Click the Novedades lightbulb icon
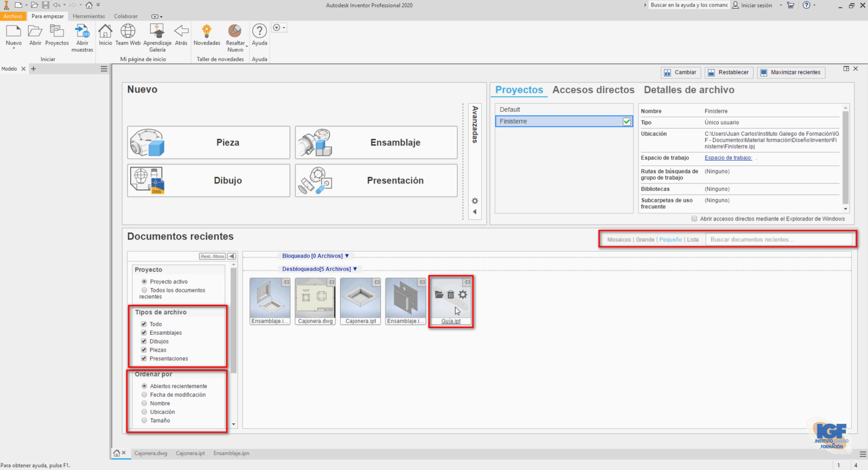Viewport: 868px width, 470px height. point(207,31)
